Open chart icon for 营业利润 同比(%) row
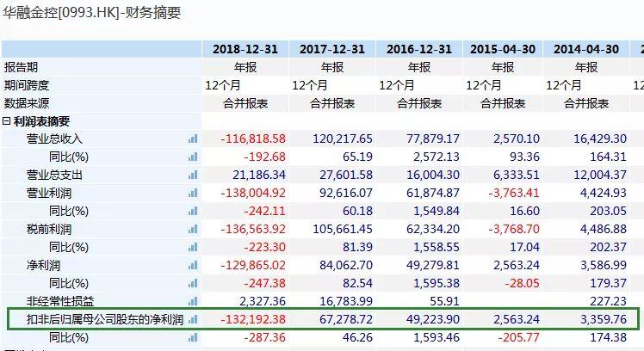 193,211
